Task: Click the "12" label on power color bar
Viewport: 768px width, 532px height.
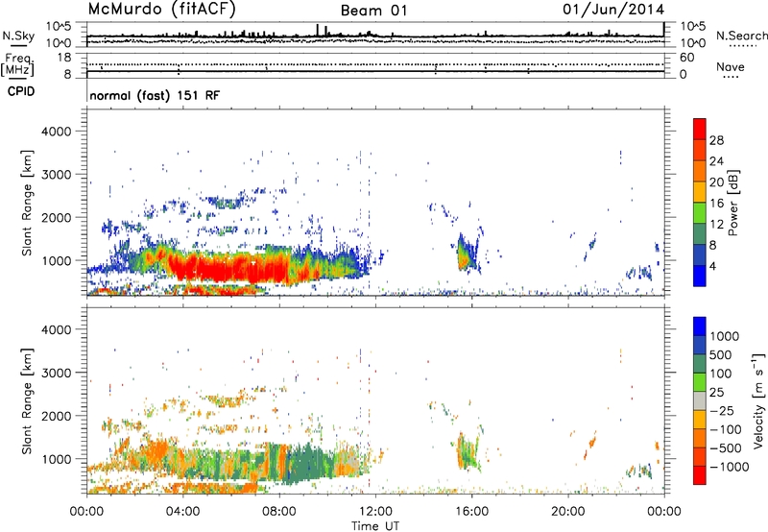Action: [x=716, y=225]
